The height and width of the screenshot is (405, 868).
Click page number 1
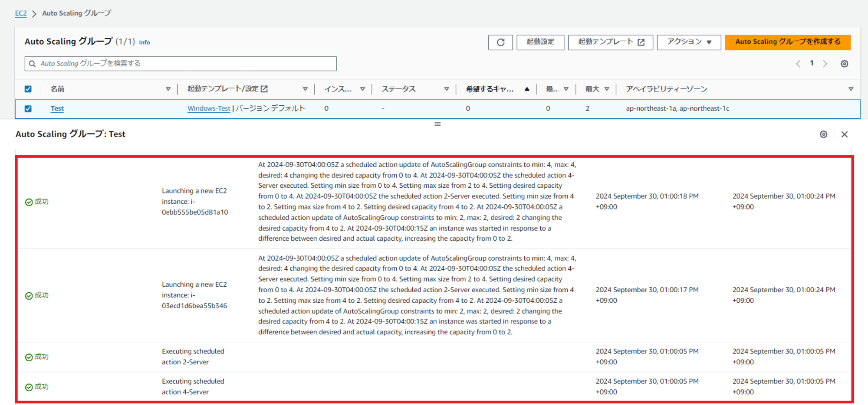pyautogui.click(x=812, y=63)
